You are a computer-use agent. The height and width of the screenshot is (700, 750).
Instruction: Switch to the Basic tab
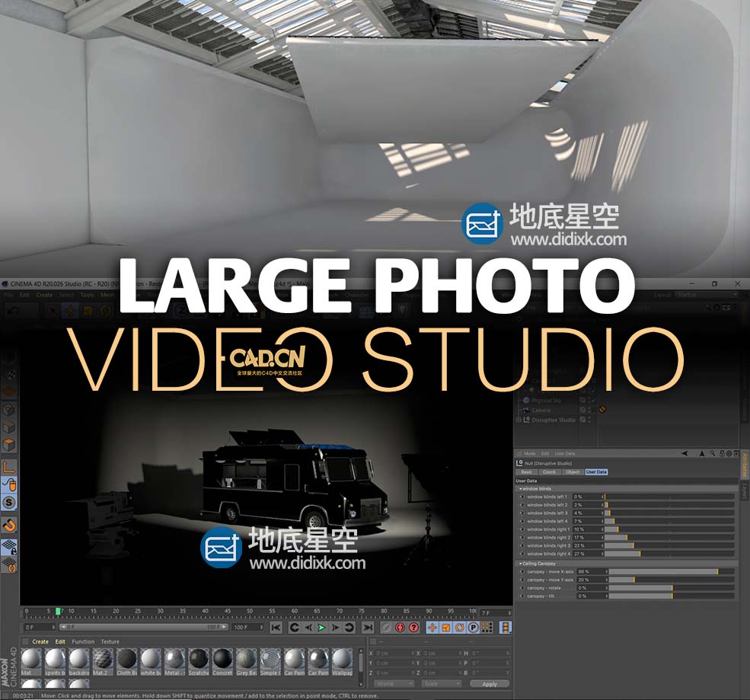[526, 471]
